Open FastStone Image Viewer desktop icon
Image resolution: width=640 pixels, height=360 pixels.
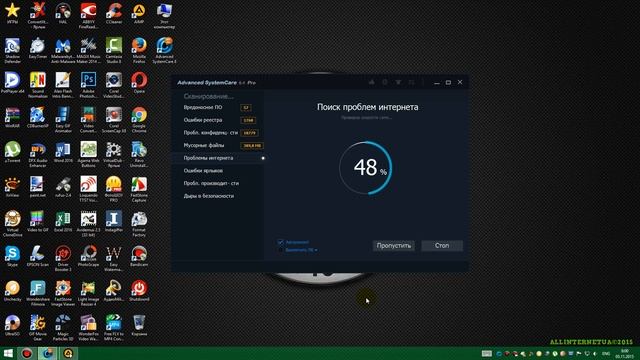pyautogui.click(x=63, y=293)
